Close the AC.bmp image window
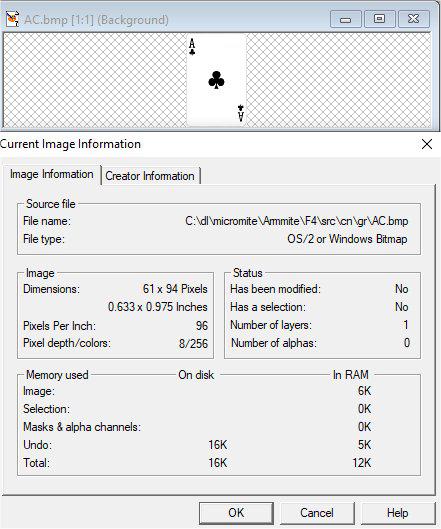This screenshot has width=441, height=529. (414, 19)
